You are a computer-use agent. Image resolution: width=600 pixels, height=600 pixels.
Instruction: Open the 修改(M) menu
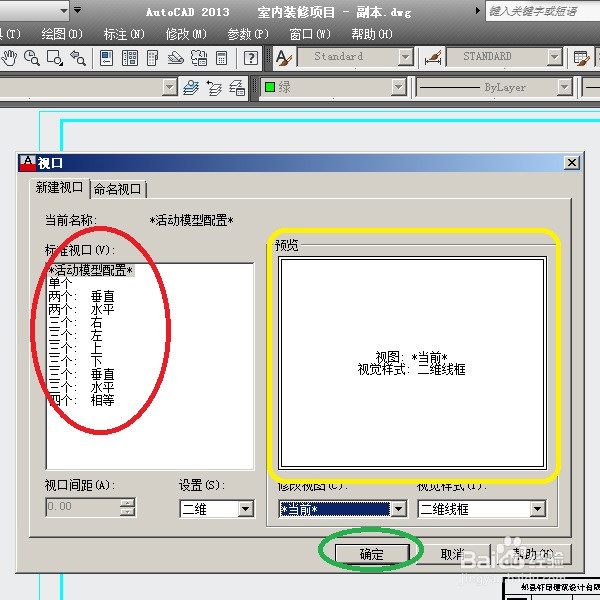pyautogui.click(x=186, y=34)
